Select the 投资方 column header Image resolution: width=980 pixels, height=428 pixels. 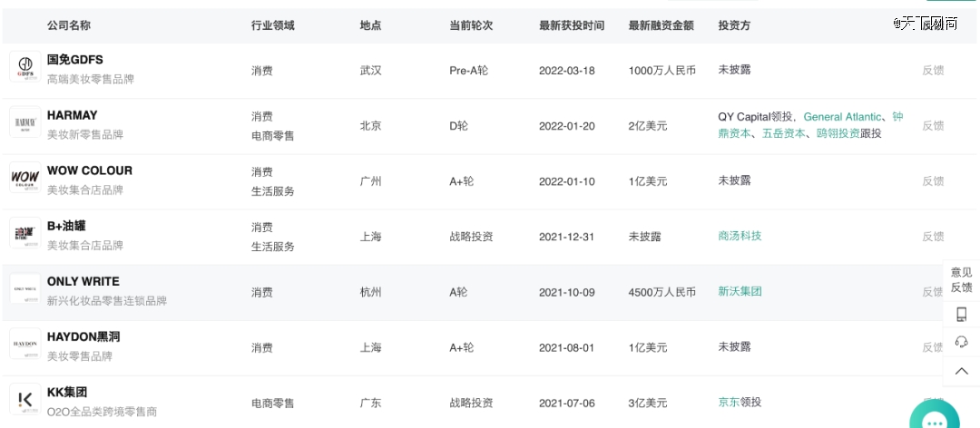[734, 25]
